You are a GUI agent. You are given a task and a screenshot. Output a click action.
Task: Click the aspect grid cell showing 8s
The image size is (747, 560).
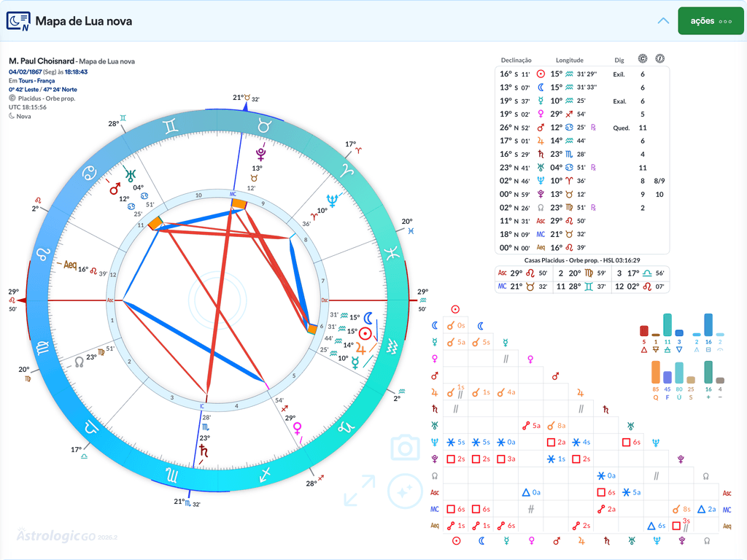tap(681, 509)
